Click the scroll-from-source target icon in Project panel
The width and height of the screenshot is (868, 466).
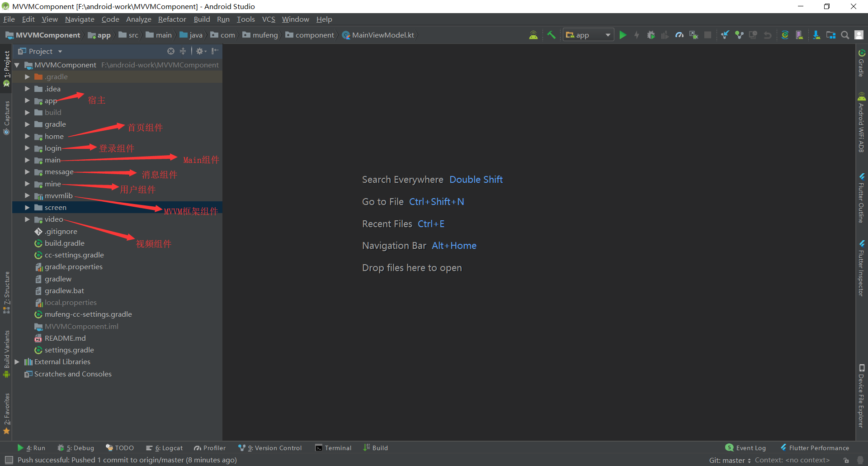point(170,51)
